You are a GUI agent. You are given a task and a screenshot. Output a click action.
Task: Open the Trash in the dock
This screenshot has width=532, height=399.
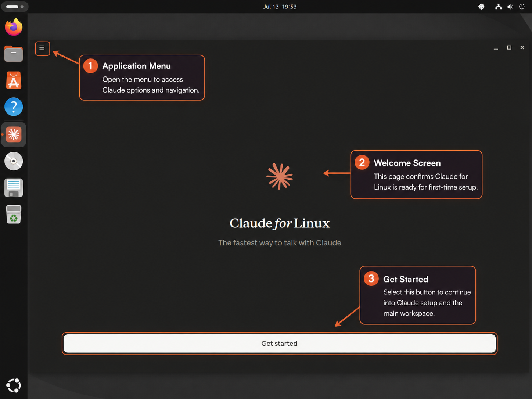pyautogui.click(x=14, y=215)
